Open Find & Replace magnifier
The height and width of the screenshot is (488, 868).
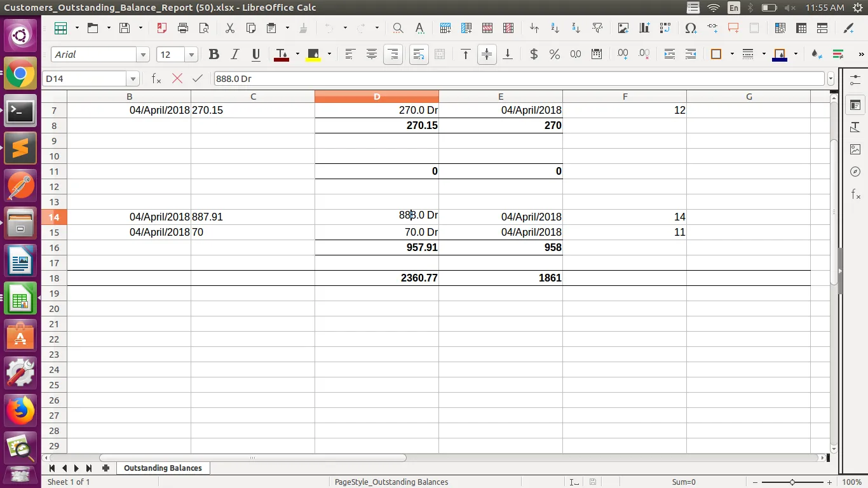click(398, 28)
